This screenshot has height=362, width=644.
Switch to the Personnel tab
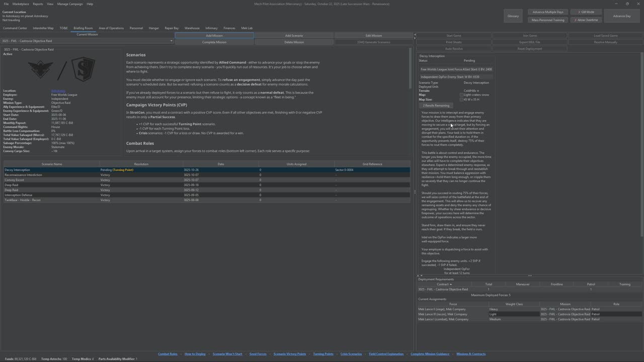(x=136, y=28)
